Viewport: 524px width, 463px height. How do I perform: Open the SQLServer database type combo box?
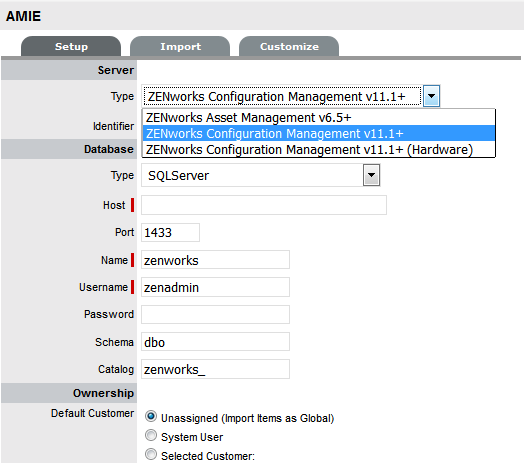click(x=261, y=175)
